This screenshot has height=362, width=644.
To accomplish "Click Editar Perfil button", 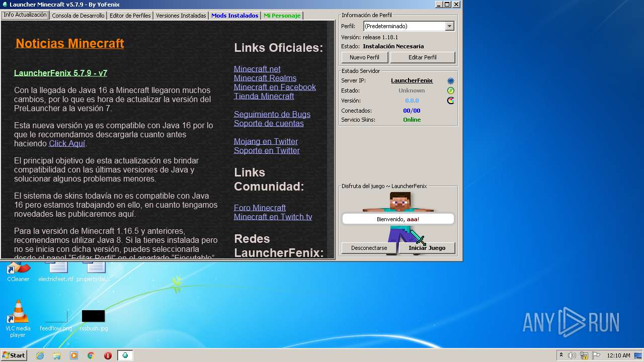I will coord(423,57).
